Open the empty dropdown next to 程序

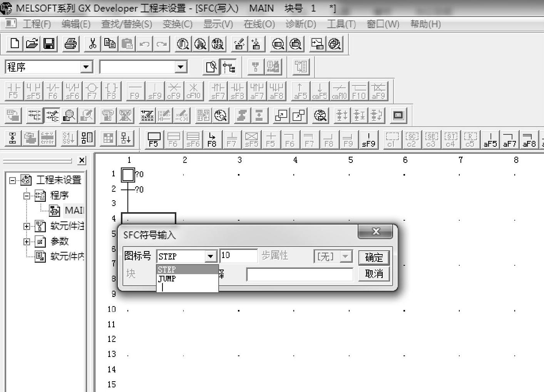coord(180,67)
